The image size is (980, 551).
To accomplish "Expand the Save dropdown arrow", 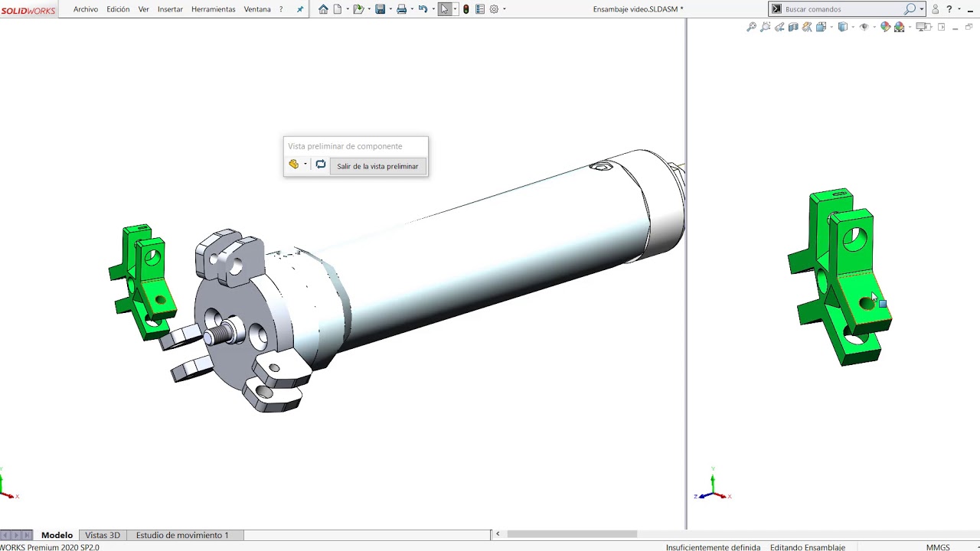I will click(x=390, y=9).
